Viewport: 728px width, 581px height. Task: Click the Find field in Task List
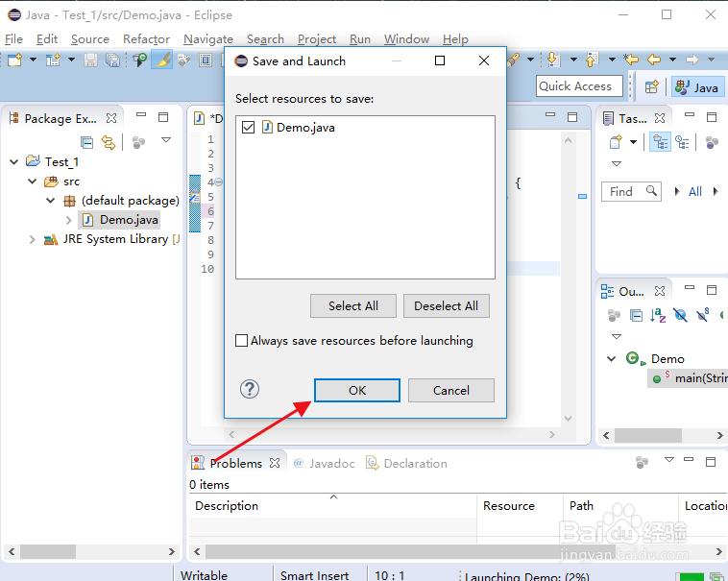[x=631, y=192]
